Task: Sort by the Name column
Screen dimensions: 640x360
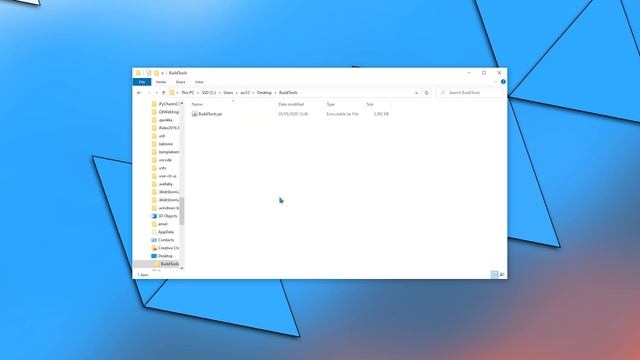Action: [197, 104]
